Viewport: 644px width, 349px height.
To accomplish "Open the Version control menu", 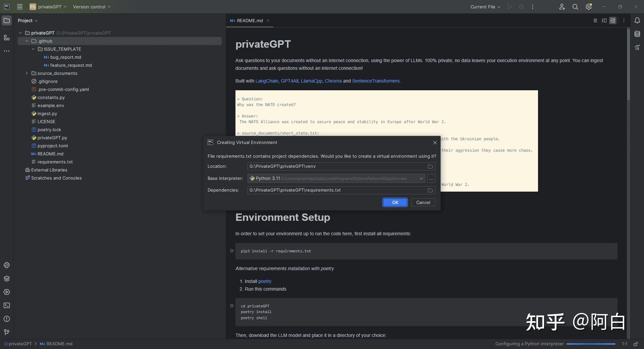I will pyautogui.click(x=92, y=7).
